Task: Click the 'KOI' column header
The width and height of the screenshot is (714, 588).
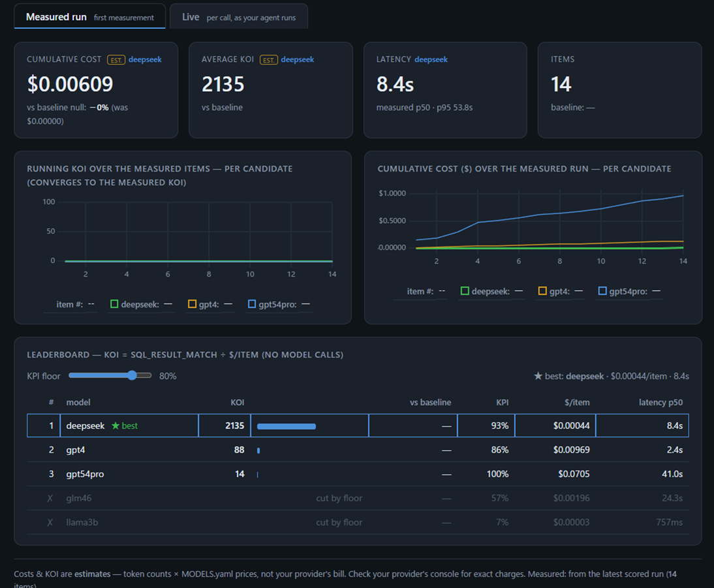Action: [238, 402]
